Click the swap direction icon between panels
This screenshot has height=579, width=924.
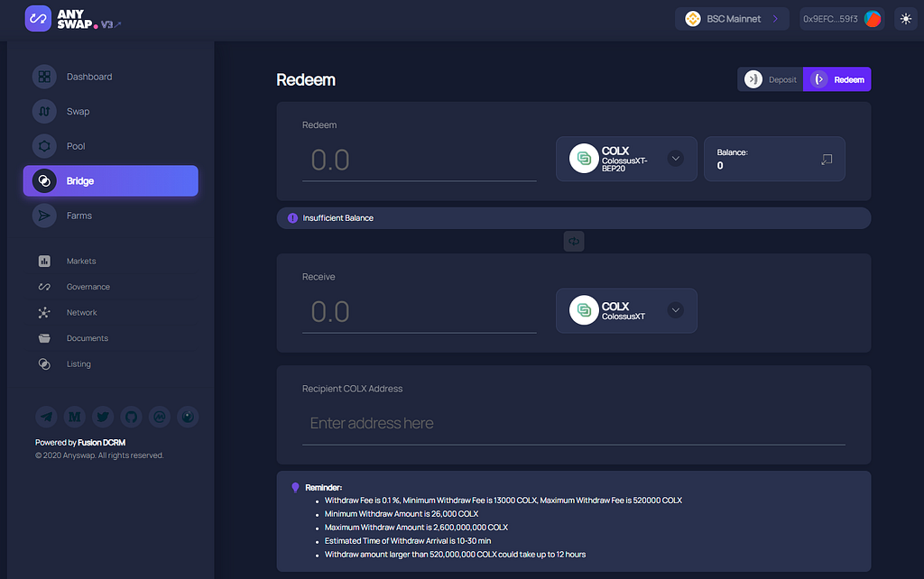click(573, 242)
